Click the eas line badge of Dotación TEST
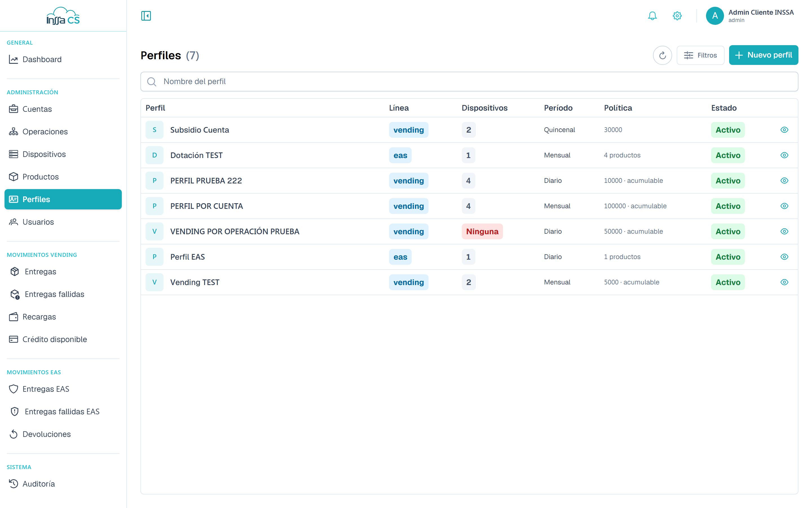Viewport: 812px width, 508px height. coord(400,155)
